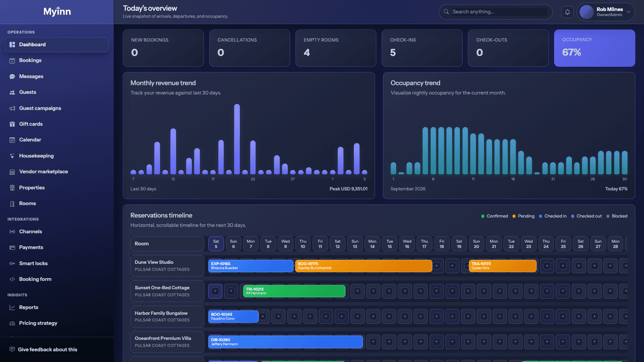Click the search magnifier icon

[x=446, y=12]
